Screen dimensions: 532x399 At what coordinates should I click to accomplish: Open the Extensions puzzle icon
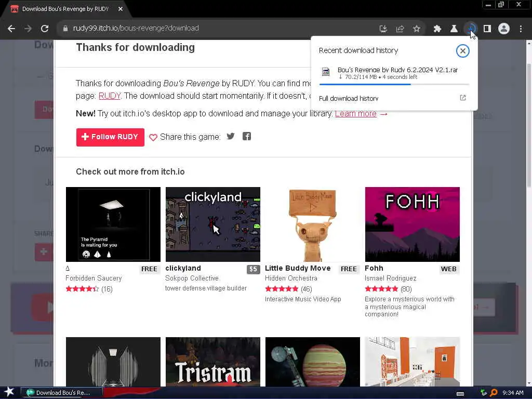pos(437,29)
